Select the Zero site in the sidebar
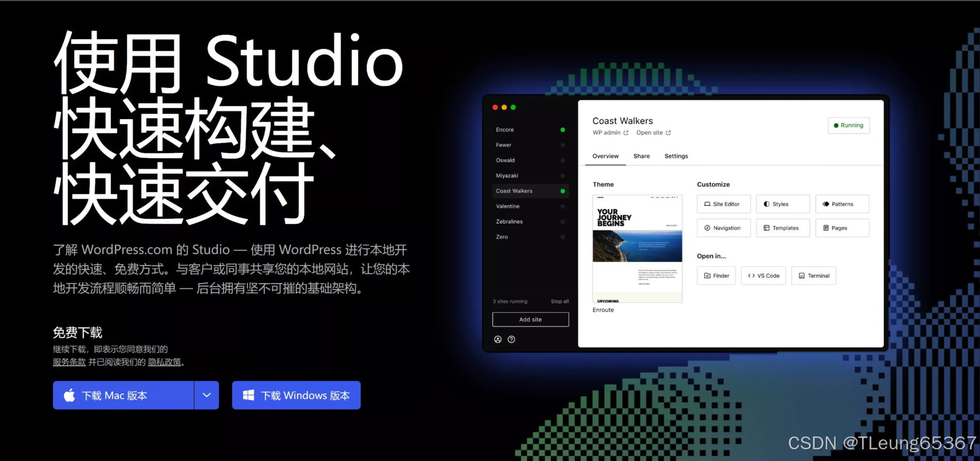980x461 pixels. pos(530,237)
